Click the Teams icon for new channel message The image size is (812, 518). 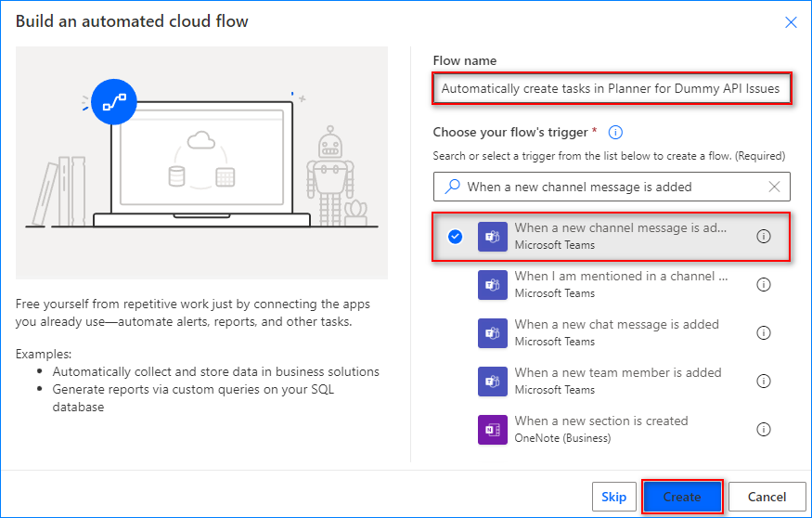tap(493, 237)
